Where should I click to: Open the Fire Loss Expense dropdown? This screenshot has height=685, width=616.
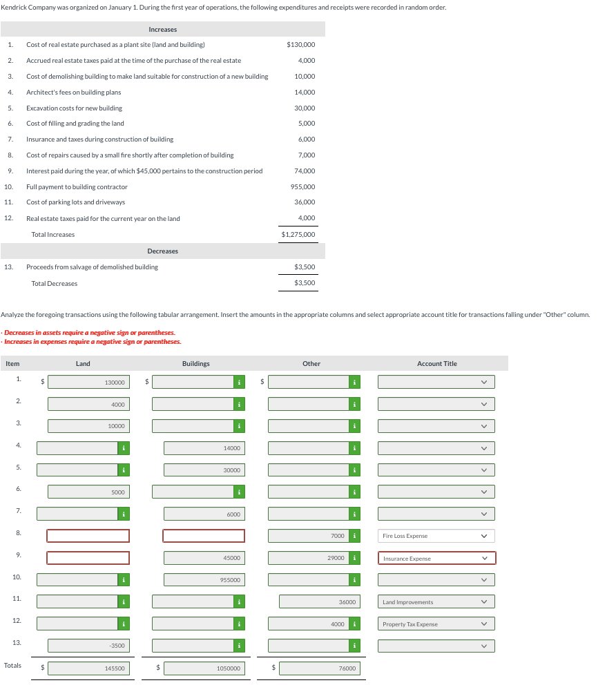point(436,536)
